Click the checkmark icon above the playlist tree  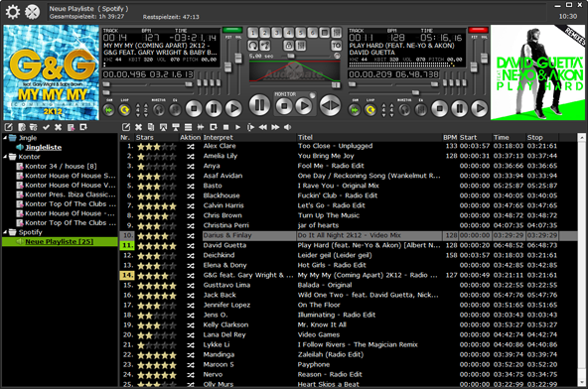point(46,127)
